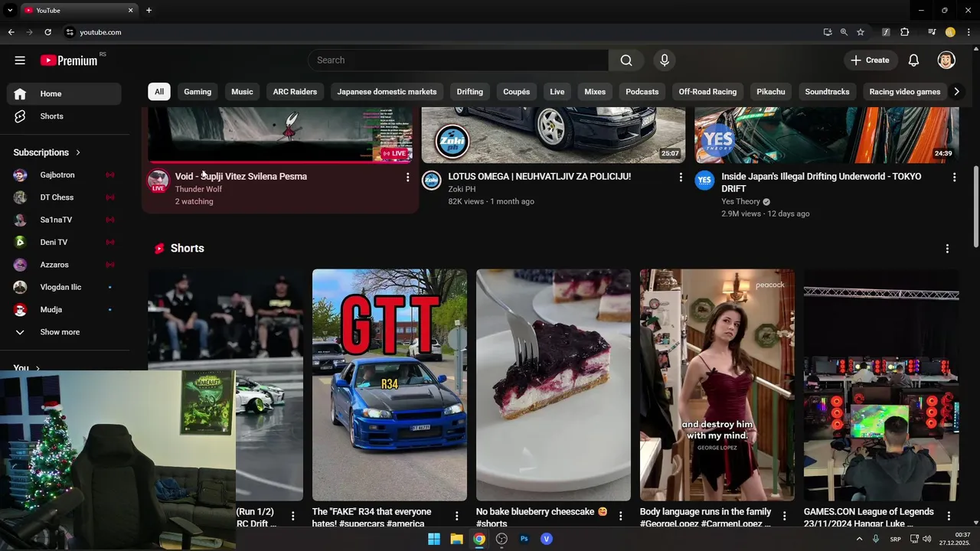Select the Coupés filter chip
Screen dimensions: 980x551
[x=517, y=92]
